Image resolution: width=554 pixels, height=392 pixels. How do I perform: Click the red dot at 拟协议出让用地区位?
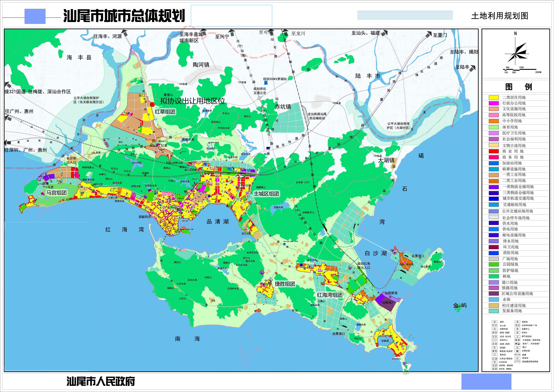coord(152,104)
